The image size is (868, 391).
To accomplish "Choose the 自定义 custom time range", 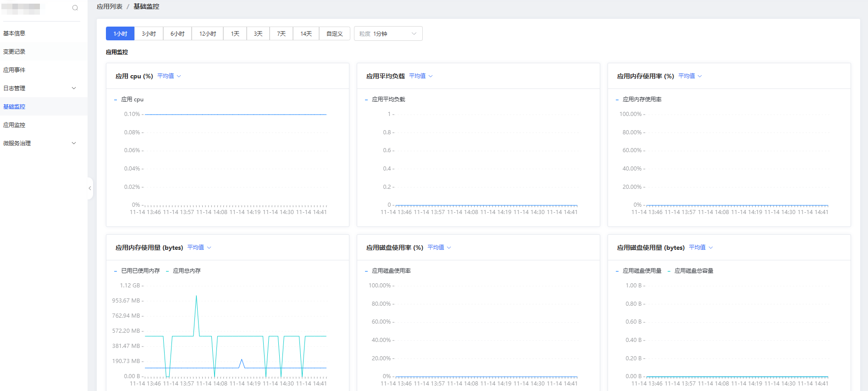I will [334, 34].
